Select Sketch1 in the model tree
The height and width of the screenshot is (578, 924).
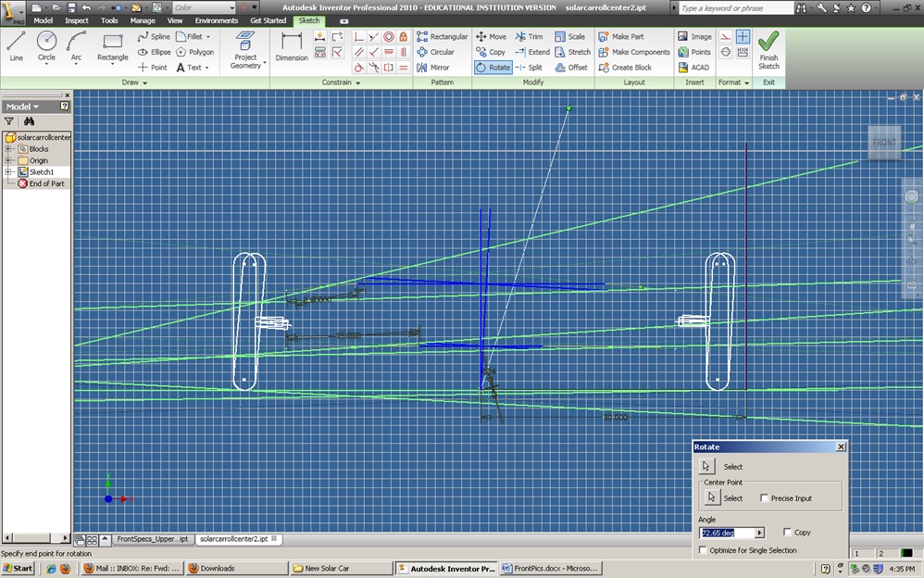click(41, 171)
